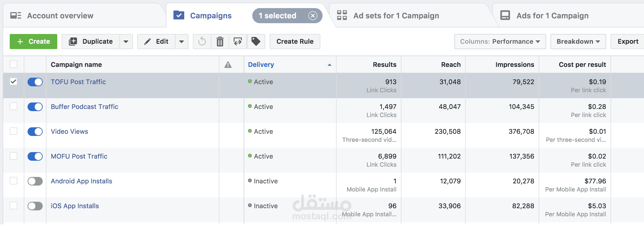Clear selection with the X icon
Image resolution: width=644 pixels, height=226 pixels.
[x=313, y=16]
